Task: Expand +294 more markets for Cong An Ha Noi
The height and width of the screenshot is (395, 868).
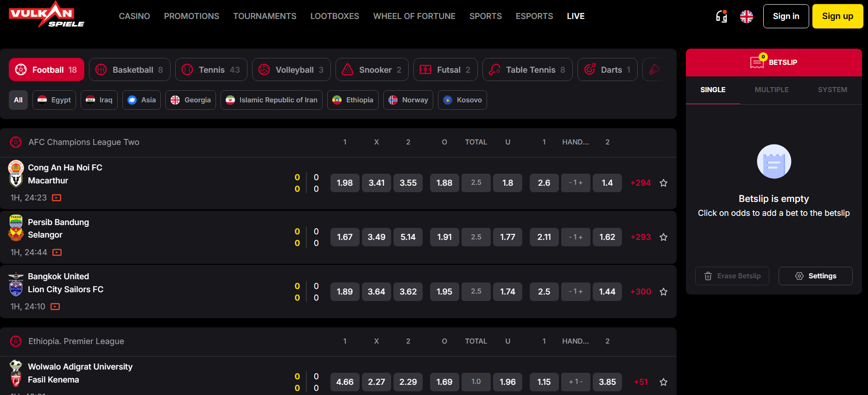Action: coord(640,183)
